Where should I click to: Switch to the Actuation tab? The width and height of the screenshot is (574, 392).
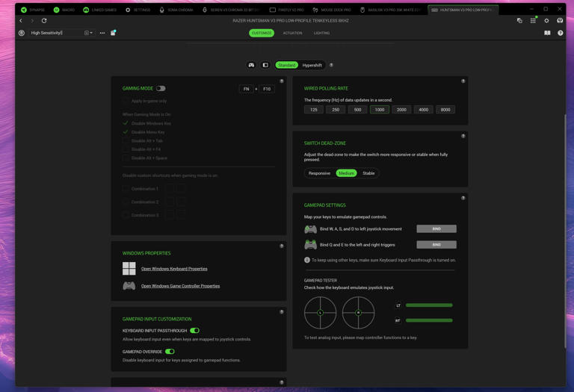(292, 33)
